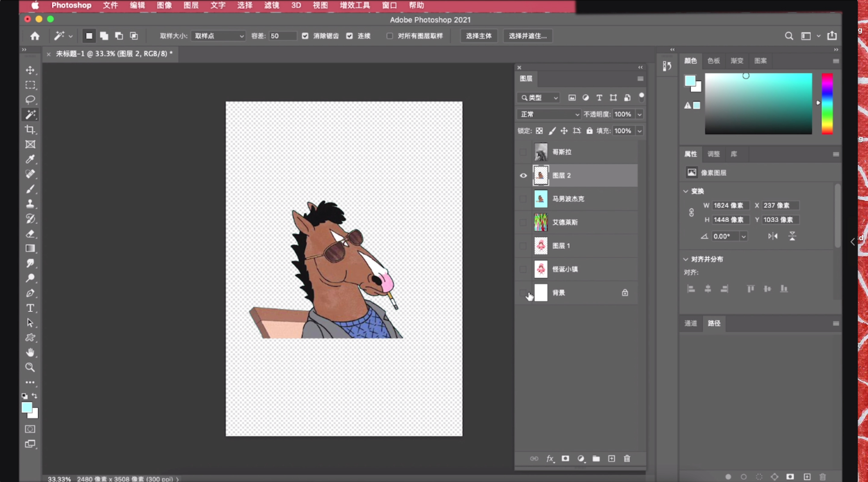
Task: Add a layer mask from Layers panel
Action: click(565, 458)
